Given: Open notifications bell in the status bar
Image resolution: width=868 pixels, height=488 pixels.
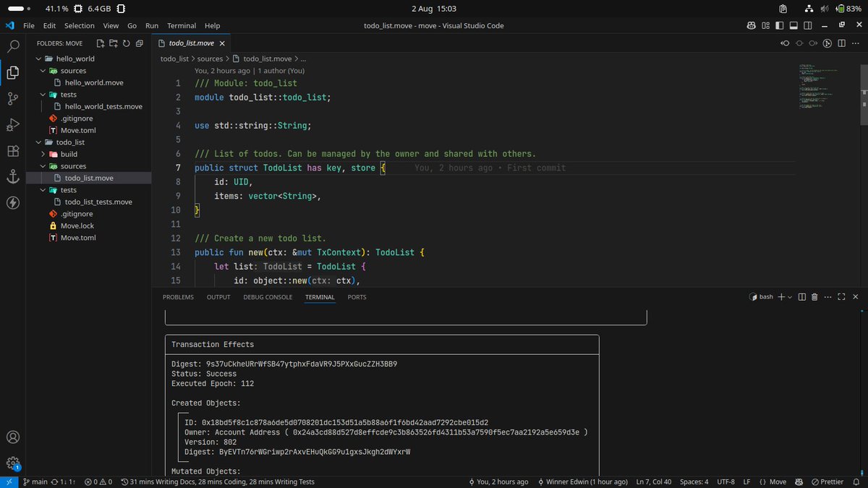Looking at the screenshot, I should [857, 481].
